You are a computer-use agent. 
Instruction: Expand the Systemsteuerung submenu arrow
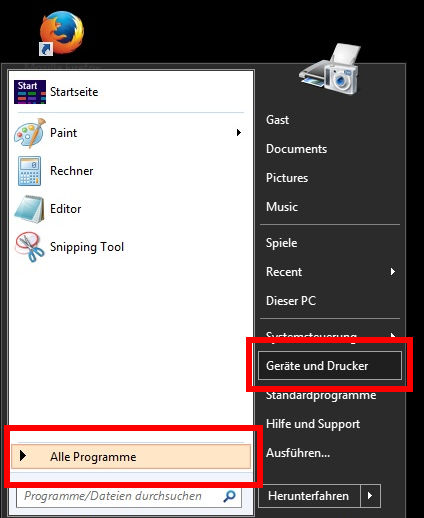(x=393, y=335)
